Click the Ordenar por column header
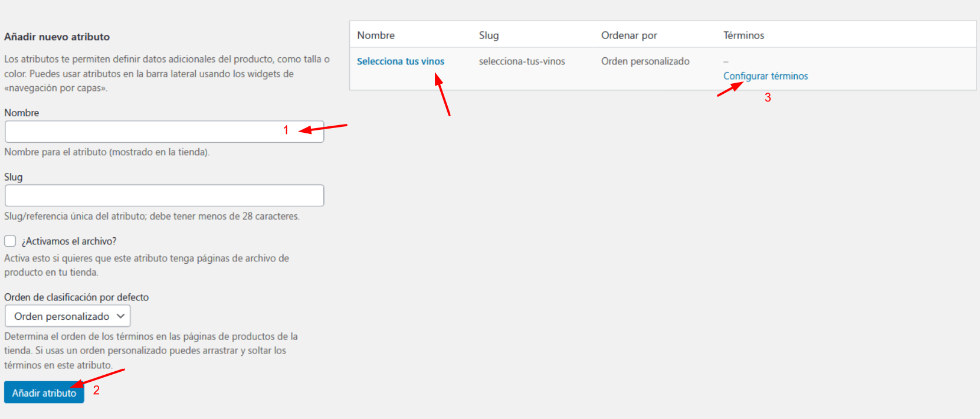 point(629,35)
